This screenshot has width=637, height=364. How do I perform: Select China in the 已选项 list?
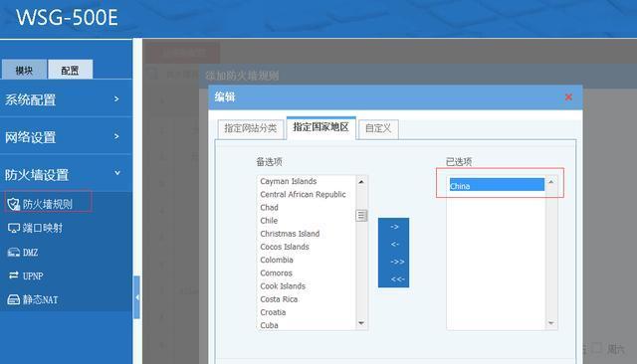[x=497, y=186]
